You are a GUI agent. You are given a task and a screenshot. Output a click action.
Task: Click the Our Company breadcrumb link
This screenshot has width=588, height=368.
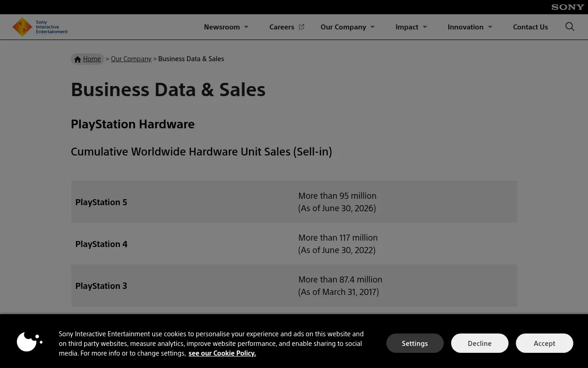coord(131,59)
